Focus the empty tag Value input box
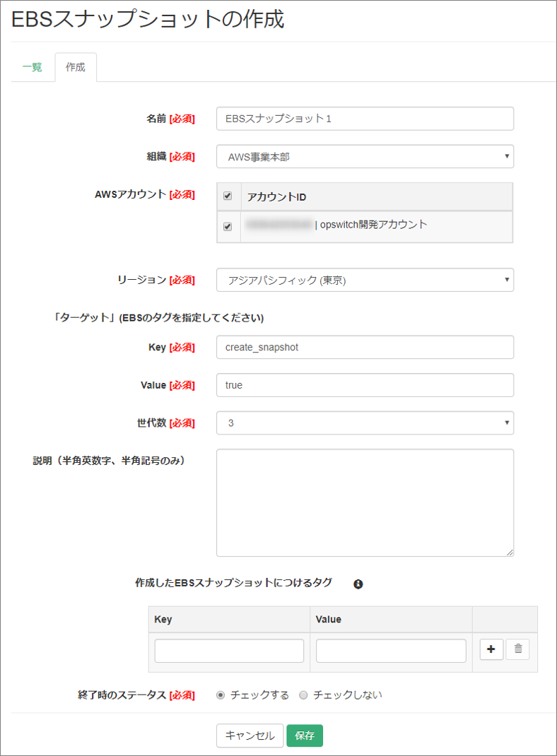557x756 pixels. click(x=391, y=649)
